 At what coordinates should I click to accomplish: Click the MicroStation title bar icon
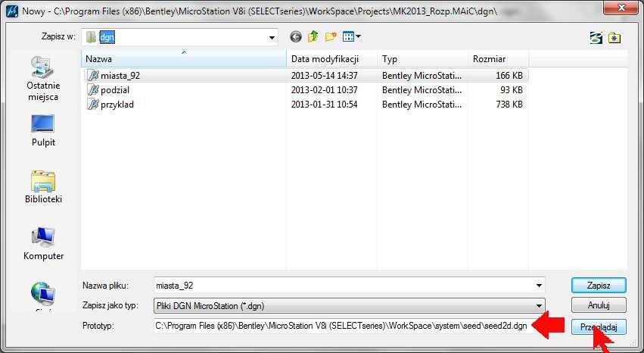11,11
